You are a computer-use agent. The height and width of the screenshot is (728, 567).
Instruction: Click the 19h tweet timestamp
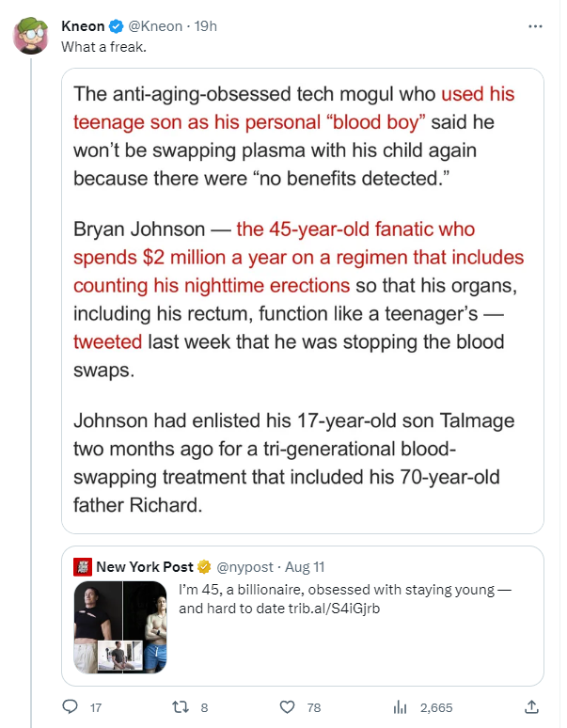tap(204, 26)
